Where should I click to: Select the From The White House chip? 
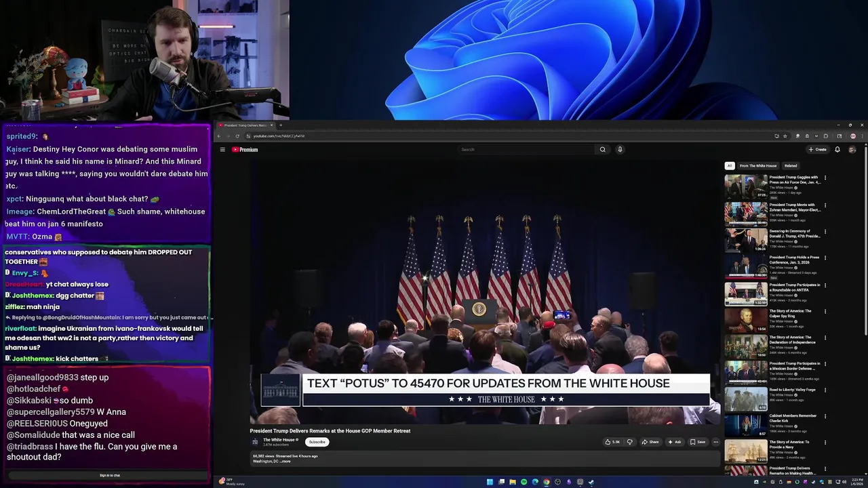758,166
